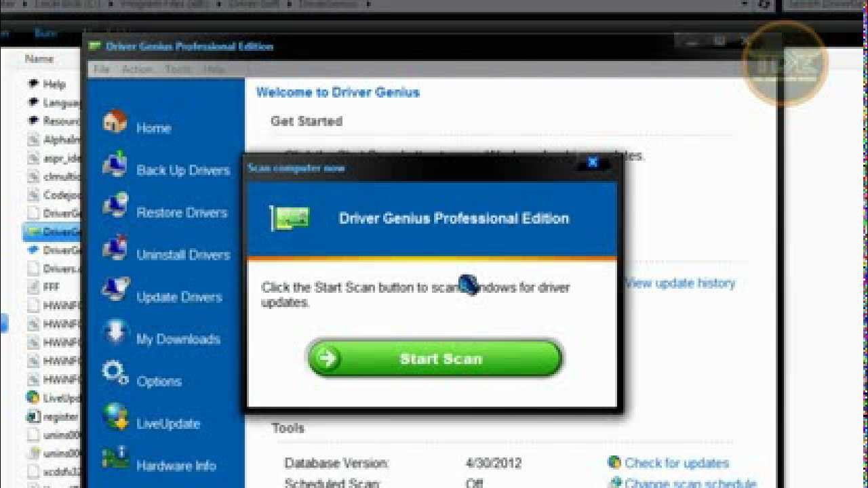Click green arrow on Start Scan button
Image resolution: width=868 pixels, height=488 pixels.
(x=328, y=358)
